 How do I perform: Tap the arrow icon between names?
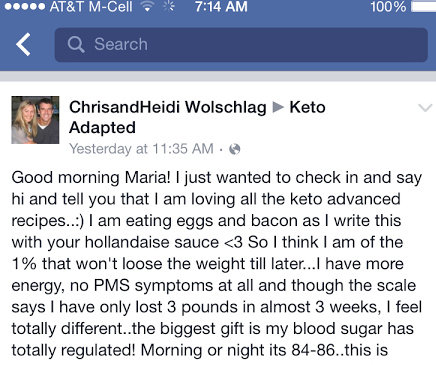tap(278, 107)
